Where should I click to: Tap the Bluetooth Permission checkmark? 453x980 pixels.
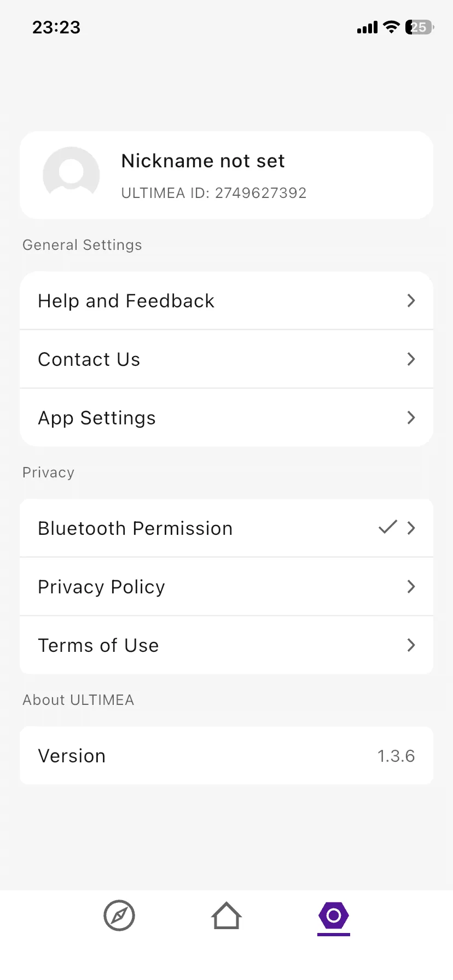coord(387,527)
